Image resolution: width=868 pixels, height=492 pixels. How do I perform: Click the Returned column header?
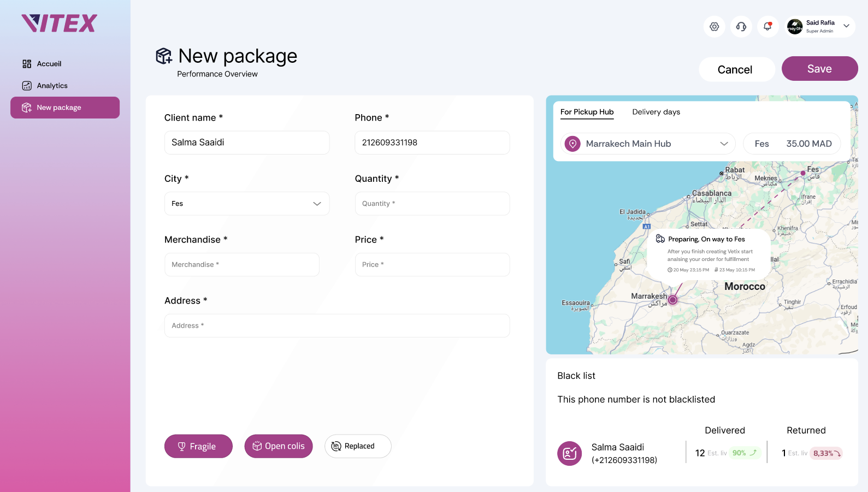[806, 430]
